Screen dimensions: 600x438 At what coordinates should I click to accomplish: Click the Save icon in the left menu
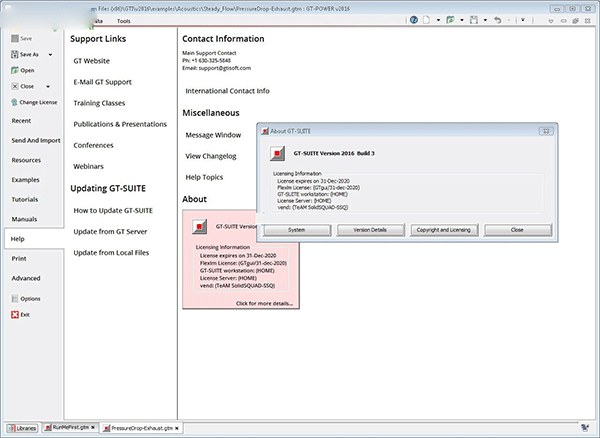click(x=15, y=38)
